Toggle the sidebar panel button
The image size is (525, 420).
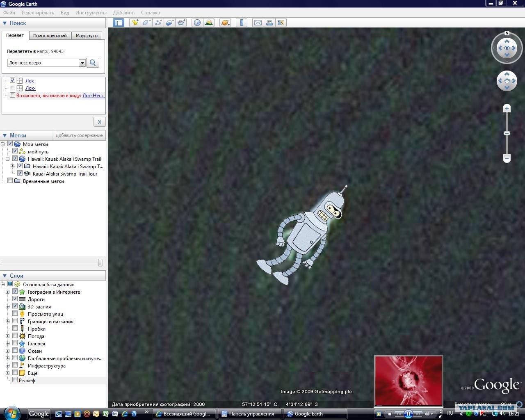click(x=119, y=23)
